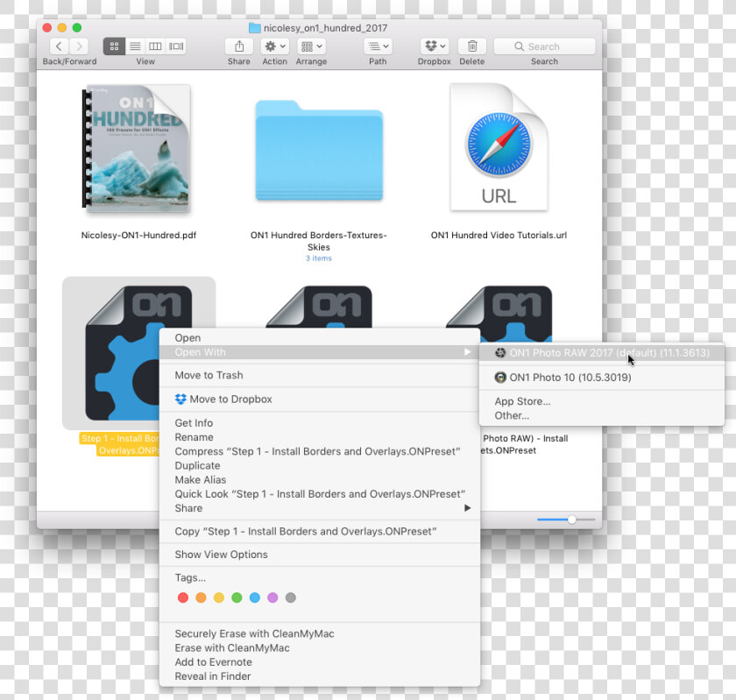Select Get Info in context menu

coord(319,423)
